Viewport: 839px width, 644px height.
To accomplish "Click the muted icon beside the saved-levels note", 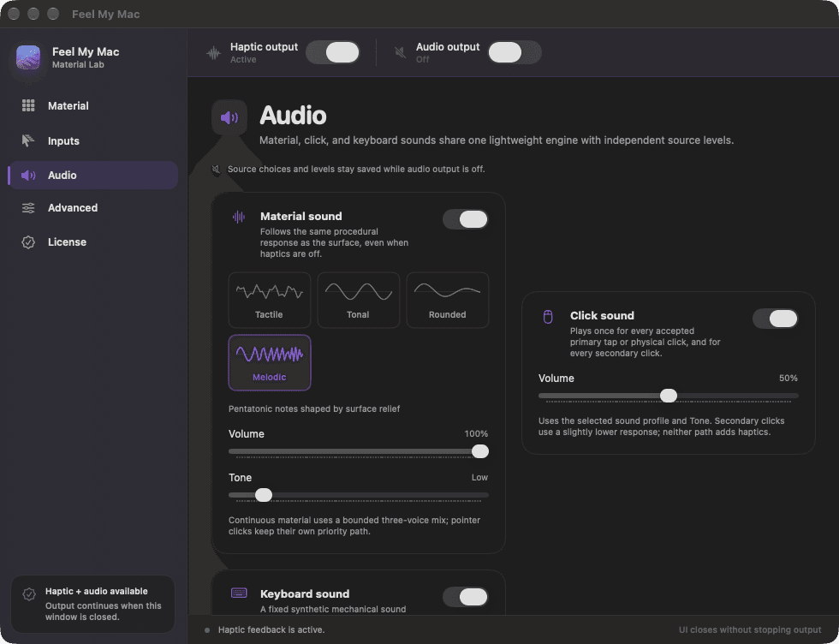I will pyautogui.click(x=216, y=170).
